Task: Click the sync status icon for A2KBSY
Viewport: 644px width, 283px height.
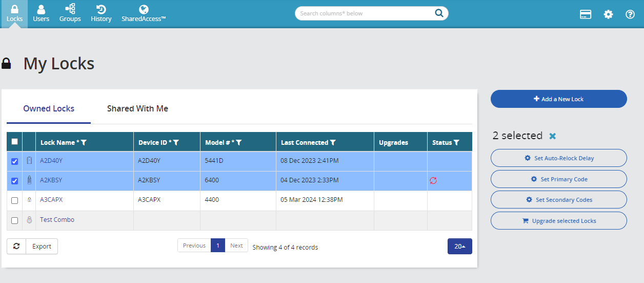Action: coord(433,181)
